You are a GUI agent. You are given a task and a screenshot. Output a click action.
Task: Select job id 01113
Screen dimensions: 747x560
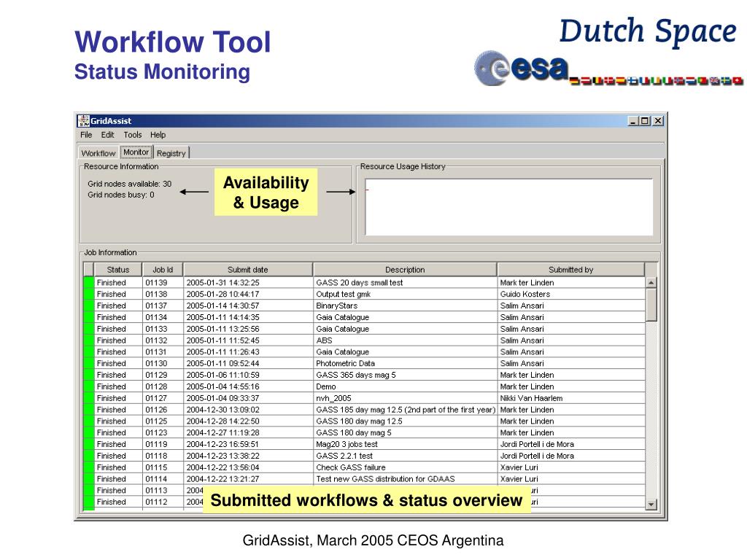pyautogui.click(x=163, y=491)
